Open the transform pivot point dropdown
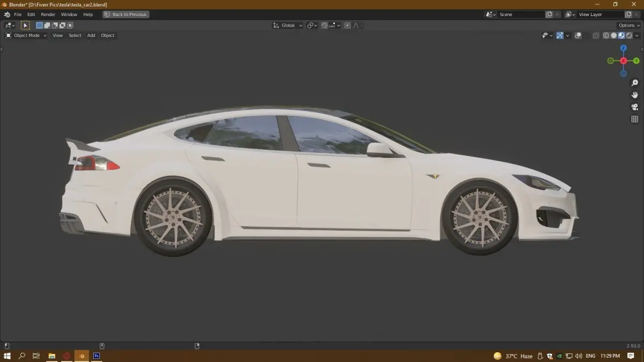This screenshot has height=362, width=644. point(312,25)
